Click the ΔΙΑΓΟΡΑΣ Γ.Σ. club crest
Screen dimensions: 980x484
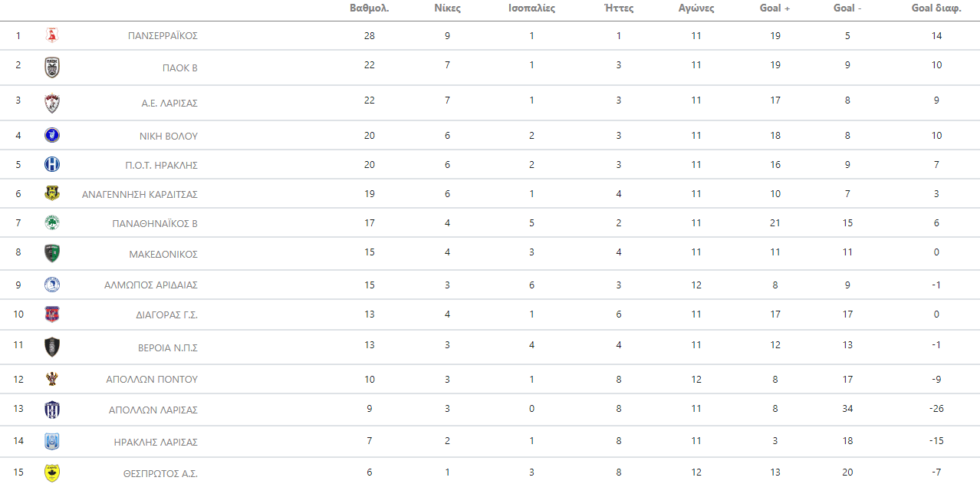[52, 314]
